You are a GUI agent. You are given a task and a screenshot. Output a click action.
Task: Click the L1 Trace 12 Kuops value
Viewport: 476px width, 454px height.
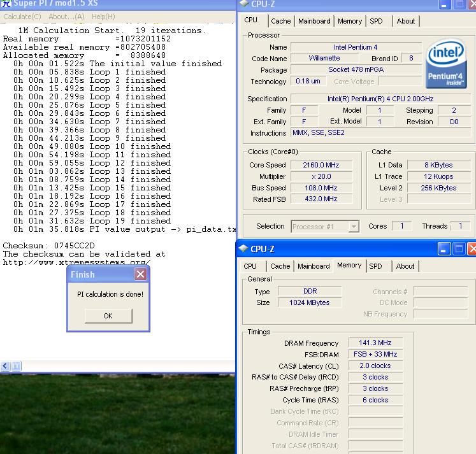[438, 176]
